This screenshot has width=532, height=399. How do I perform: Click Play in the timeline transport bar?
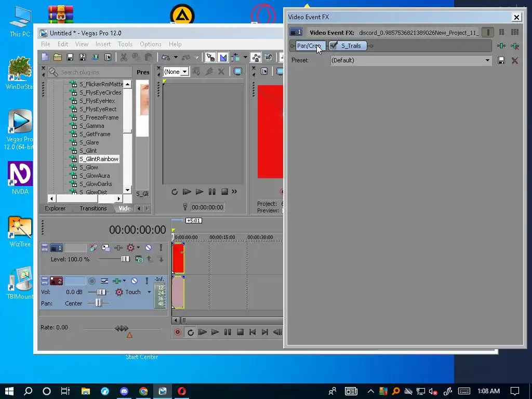click(x=215, y=332)
